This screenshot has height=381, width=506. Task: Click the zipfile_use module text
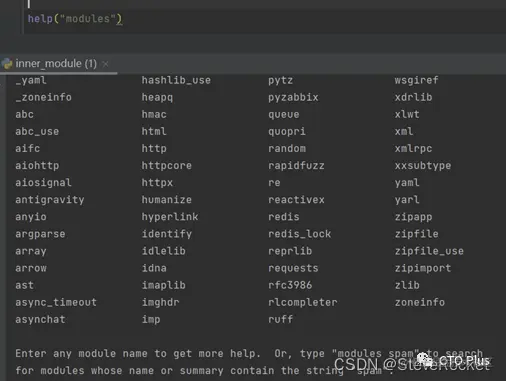[429, 251]
